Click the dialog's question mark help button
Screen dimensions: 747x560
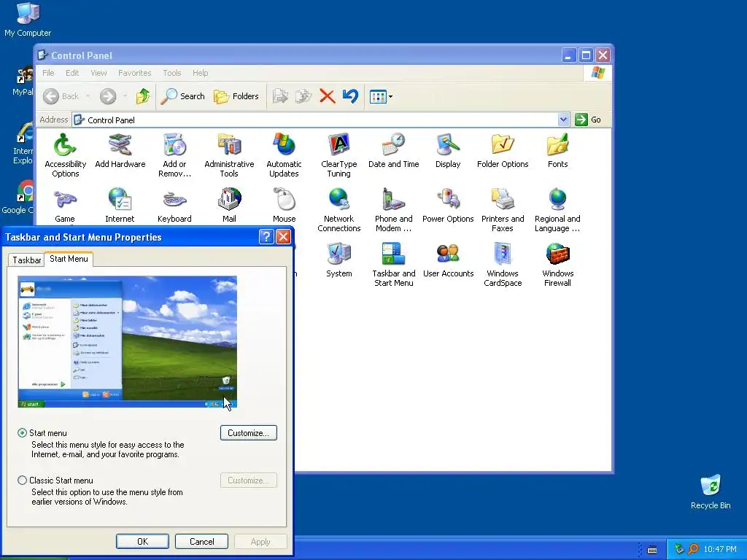pyautogui.click(x=266, y=237)
